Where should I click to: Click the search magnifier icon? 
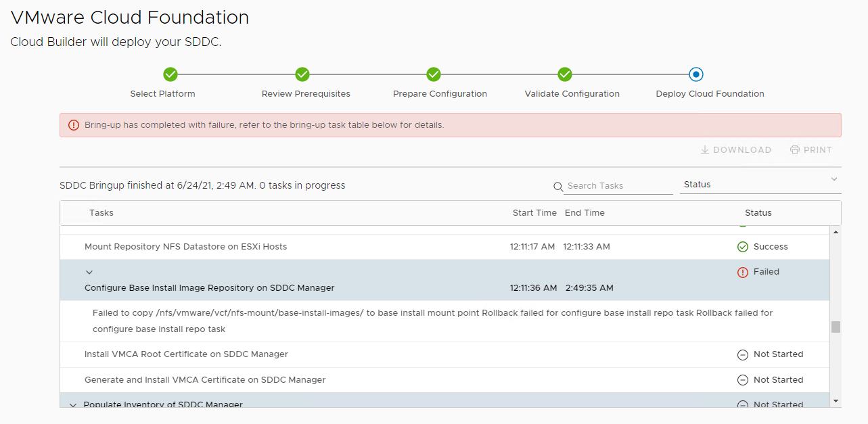click(x=558, y=187)
